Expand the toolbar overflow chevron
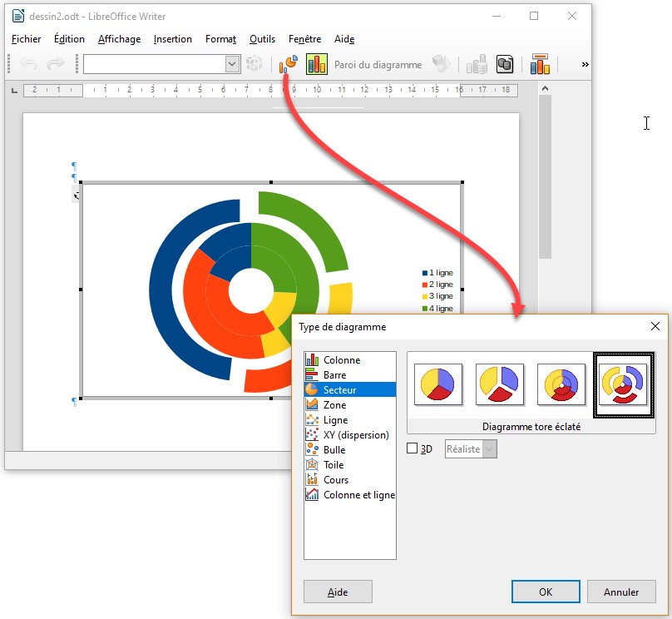Image resolution: width=672 pixels, height=619 pixels. pos(585,64)
